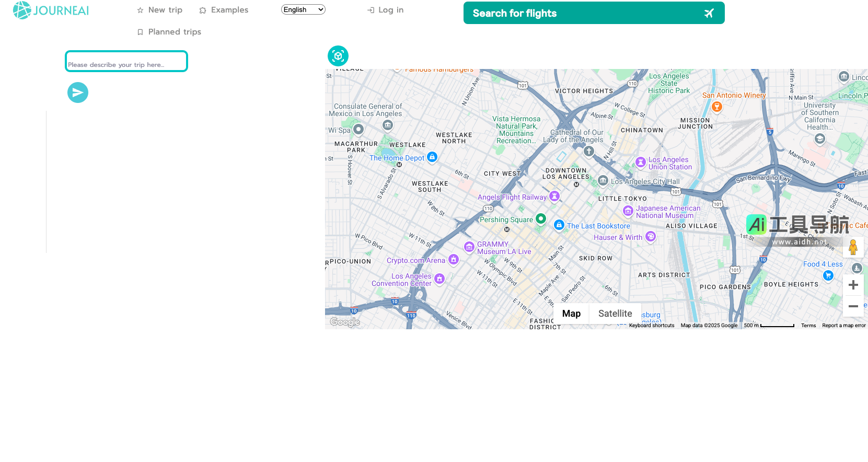Click the LITTLE TOKYO district label
Image resolution: width=868 pixels, height=462 pixels.
[x=622, y=199]
